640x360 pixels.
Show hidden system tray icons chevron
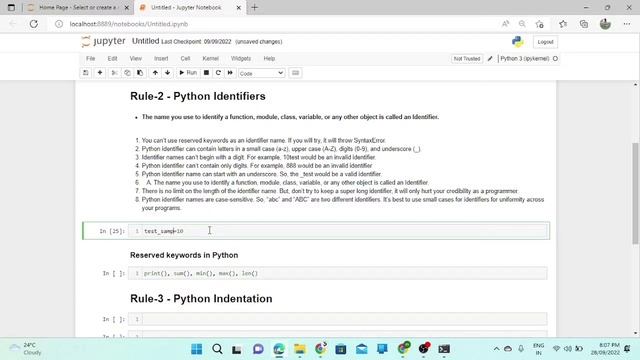coord(496,349)
